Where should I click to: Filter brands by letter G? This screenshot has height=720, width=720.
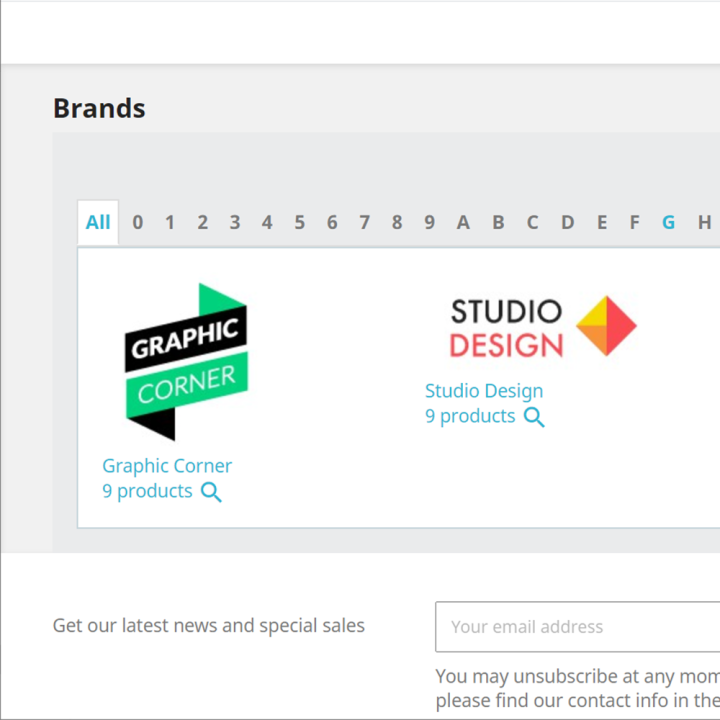pyautogui.click(x=669, y=222)
